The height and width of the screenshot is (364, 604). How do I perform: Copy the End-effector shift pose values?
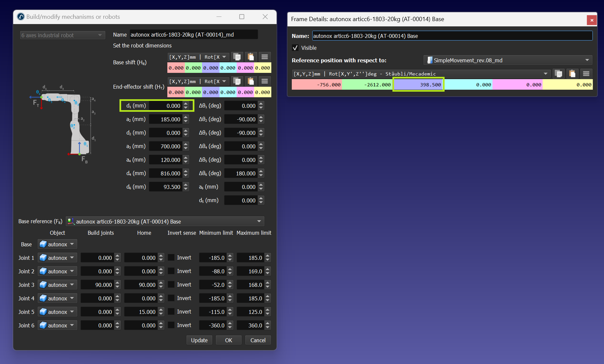pos(237,81)
